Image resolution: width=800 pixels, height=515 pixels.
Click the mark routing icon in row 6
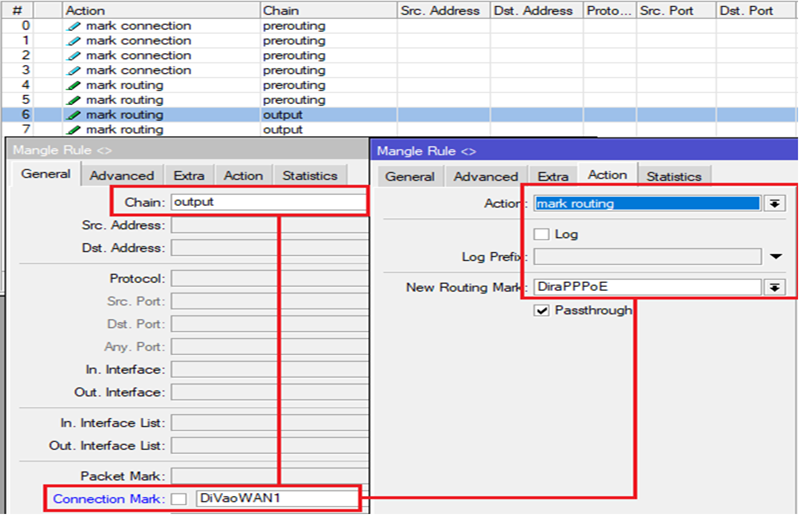click(73, 115)
